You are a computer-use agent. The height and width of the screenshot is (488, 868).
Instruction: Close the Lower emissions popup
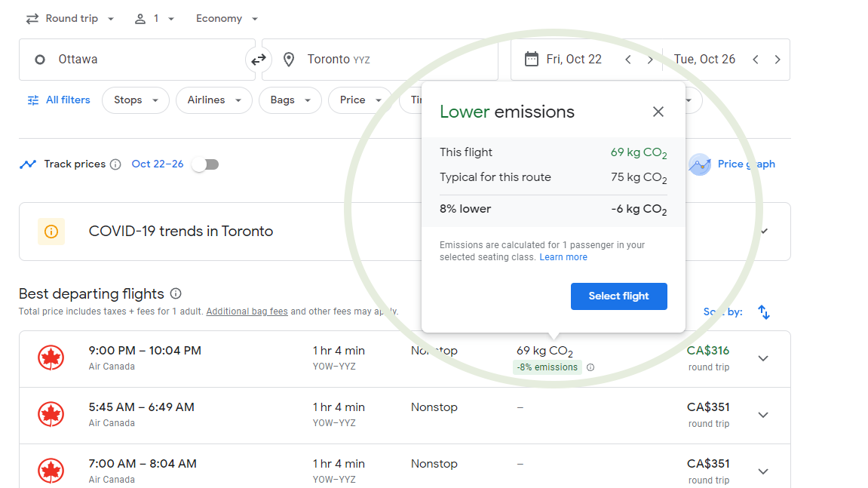[x=658, y=112]
